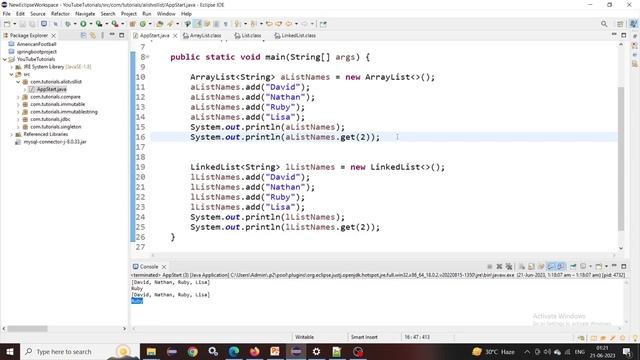
Task: Click the Terminate square icon in Console
Action: point(489,267)
